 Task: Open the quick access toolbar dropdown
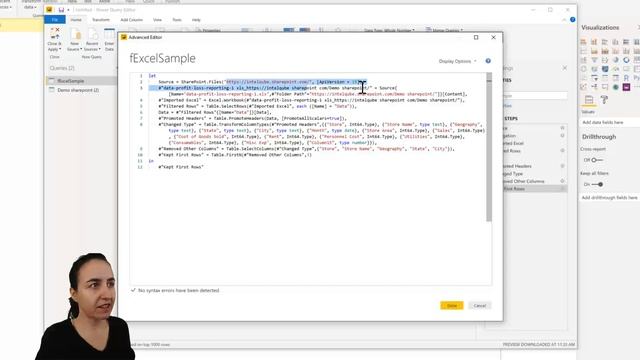coord(69,10)
